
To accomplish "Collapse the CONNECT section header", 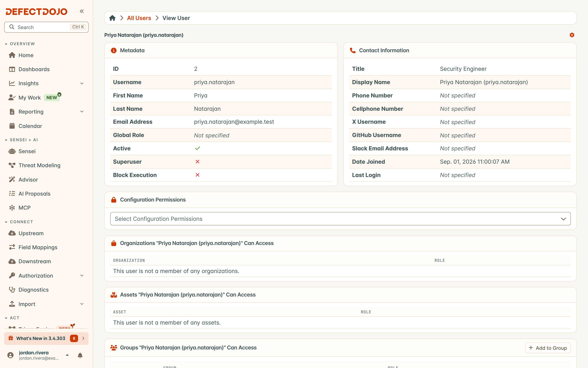I will pyautogui.click(x=19, y=222).
